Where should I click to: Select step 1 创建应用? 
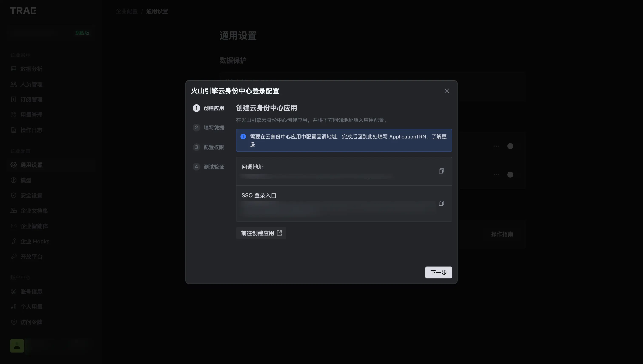click(x=208, y=108)
